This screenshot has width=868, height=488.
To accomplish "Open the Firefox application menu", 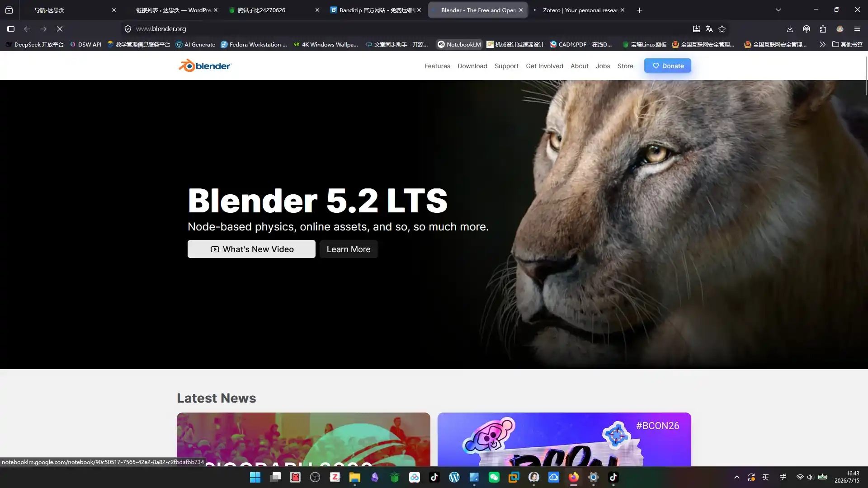I will [x=857, y=29].
